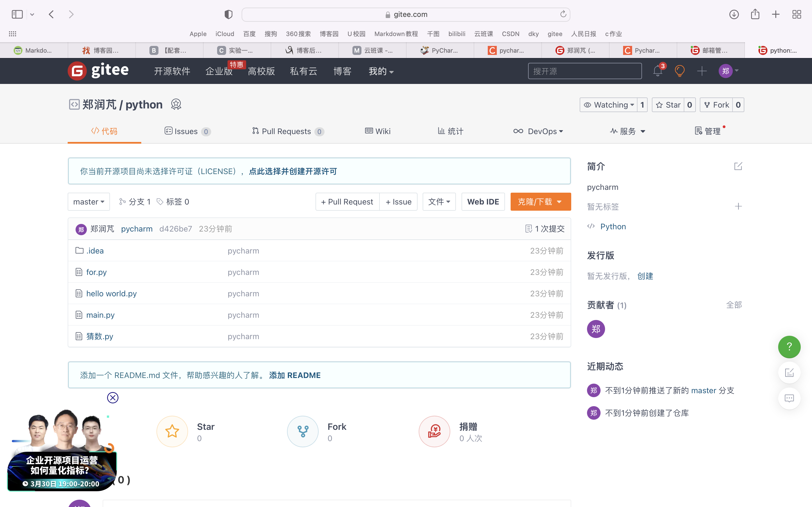Click the Safari share icon

(755, 14)
